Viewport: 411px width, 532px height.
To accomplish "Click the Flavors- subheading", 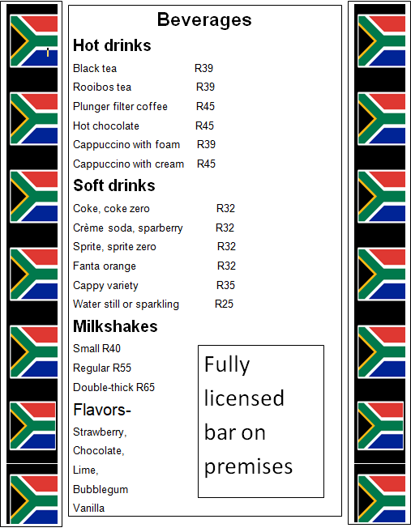I will (102, 410).
